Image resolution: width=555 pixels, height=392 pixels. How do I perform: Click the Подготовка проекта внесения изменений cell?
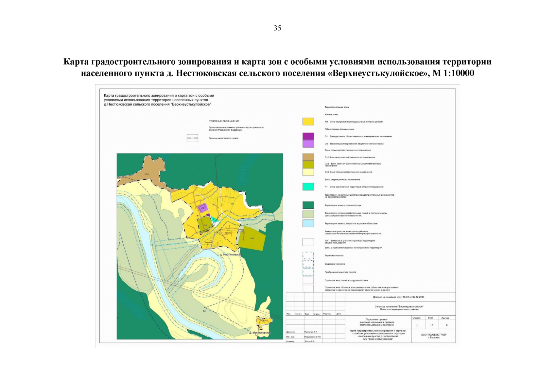point(378,322)
